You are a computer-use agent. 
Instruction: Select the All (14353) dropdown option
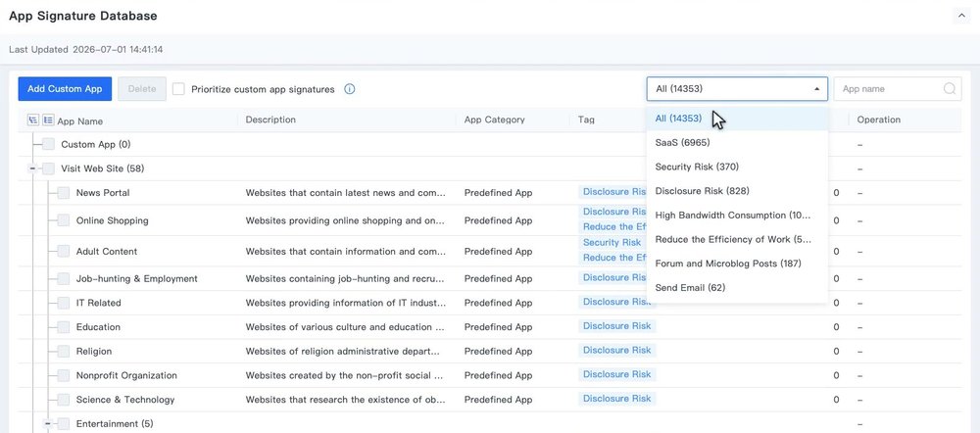[737, 119]
